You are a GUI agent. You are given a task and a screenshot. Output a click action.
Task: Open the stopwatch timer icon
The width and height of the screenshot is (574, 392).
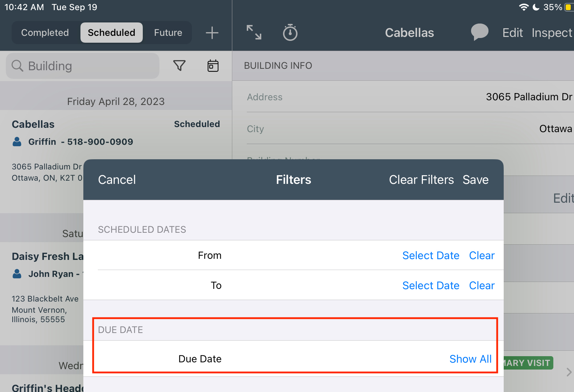coord(290,33)
